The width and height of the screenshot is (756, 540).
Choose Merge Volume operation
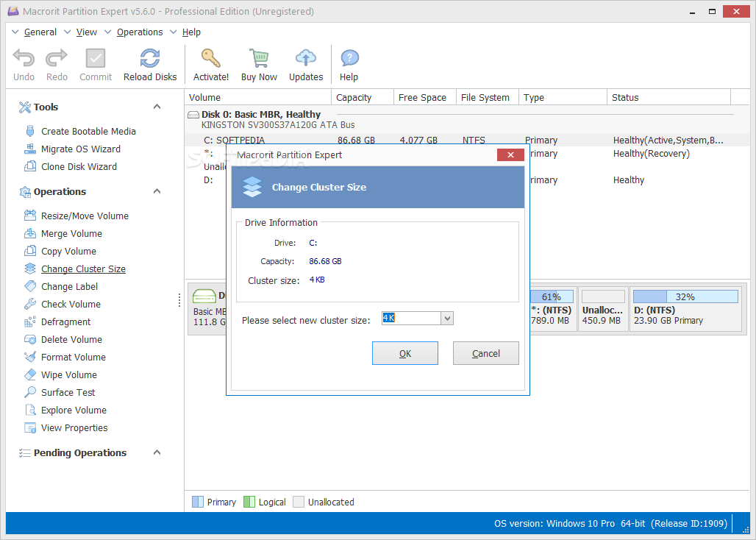click(71, 233)
